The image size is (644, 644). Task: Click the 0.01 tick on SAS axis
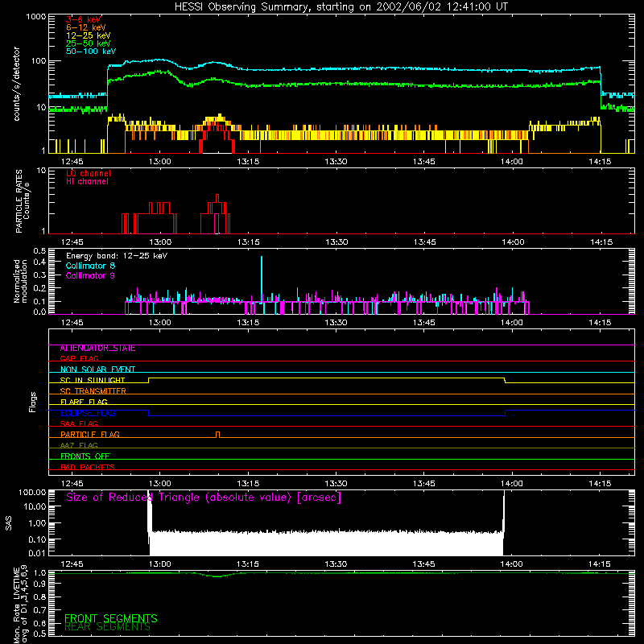[37, 554]
